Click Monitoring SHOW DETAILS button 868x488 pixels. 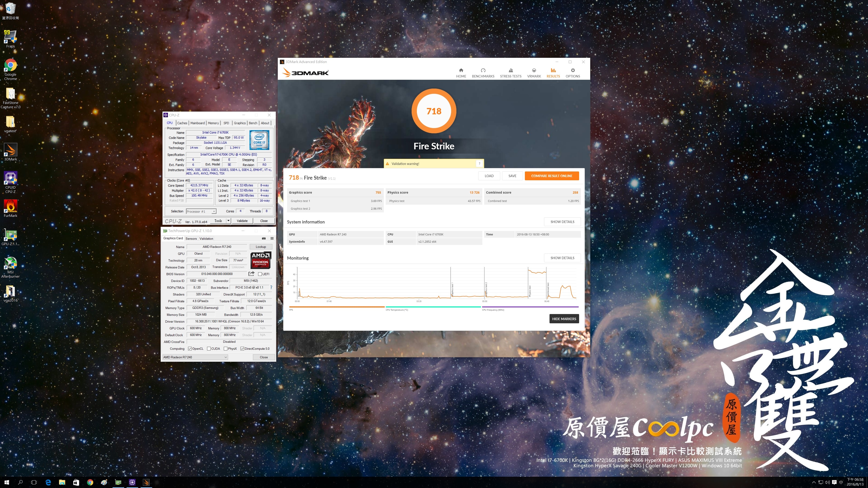pos(562,258)
